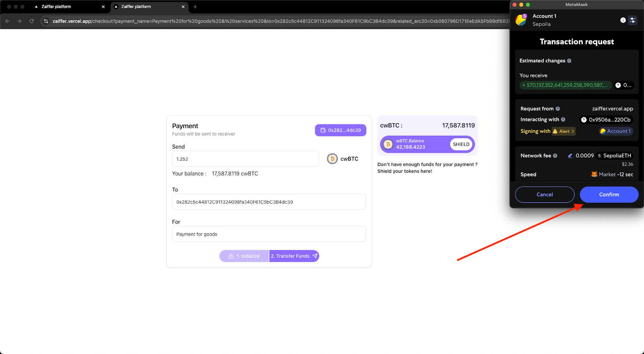The height and width of the screenshot is (354, 644).
Task: Click the $2.36 fee amount
Action: 627,164
